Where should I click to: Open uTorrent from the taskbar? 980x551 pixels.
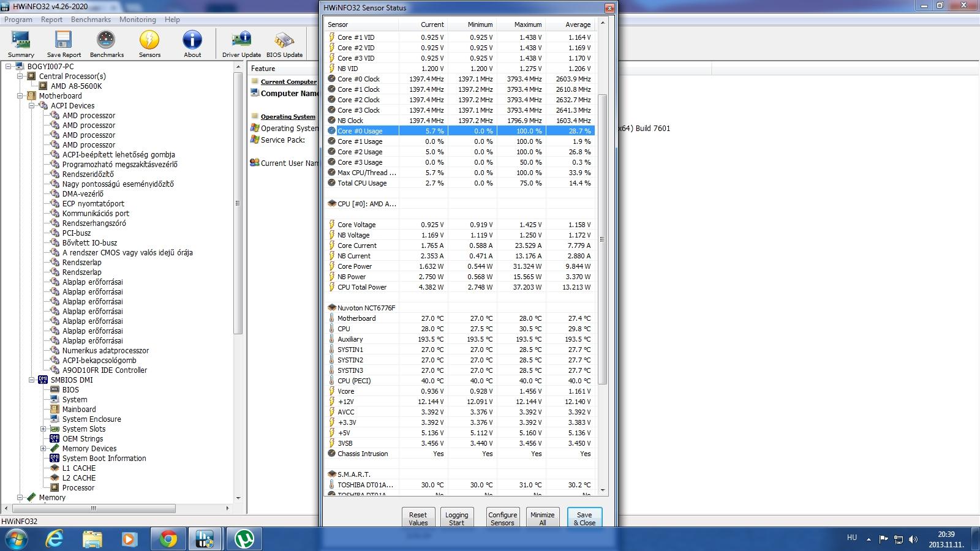coord(244,539)
